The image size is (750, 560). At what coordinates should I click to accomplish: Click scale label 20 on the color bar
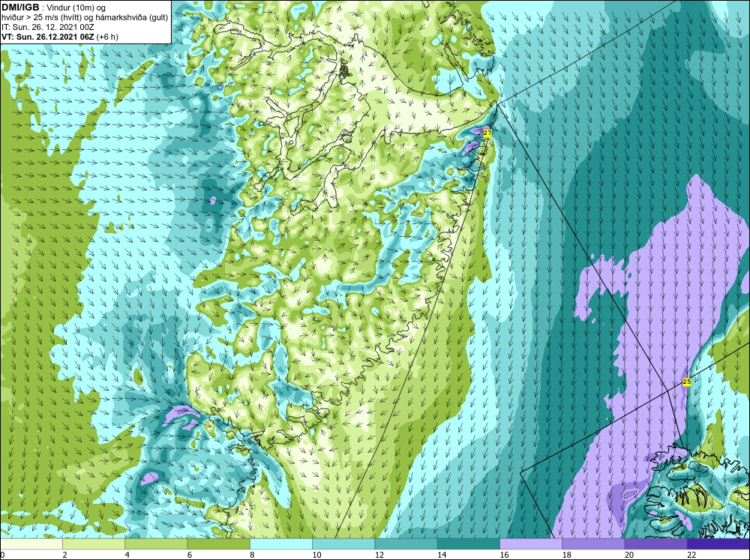628,555
